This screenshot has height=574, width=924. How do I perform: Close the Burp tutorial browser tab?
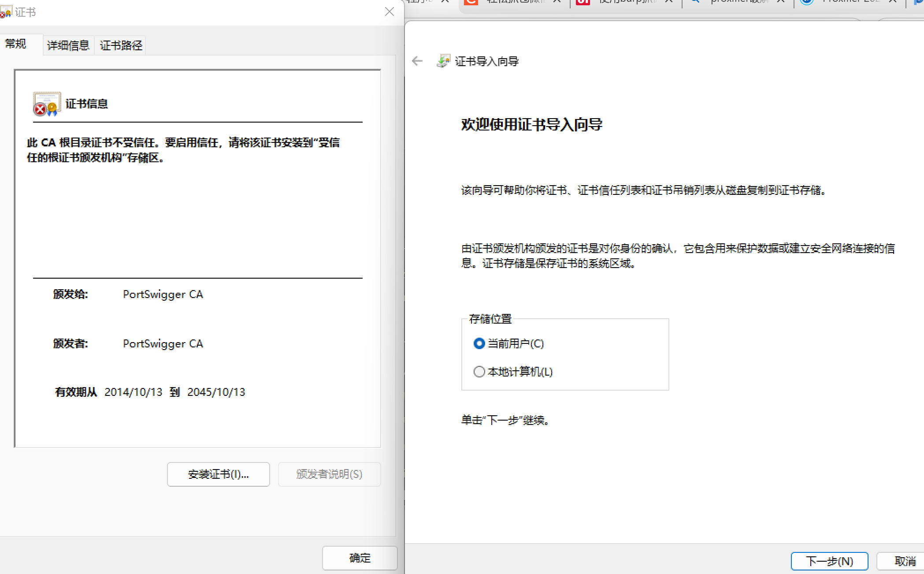point(668,1)
